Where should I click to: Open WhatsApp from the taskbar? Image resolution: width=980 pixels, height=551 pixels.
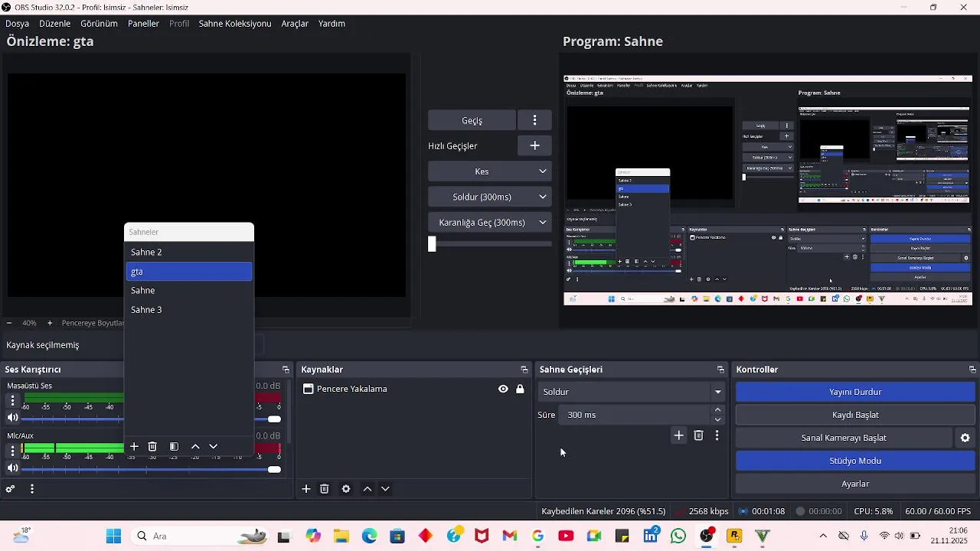coord(678,536)
